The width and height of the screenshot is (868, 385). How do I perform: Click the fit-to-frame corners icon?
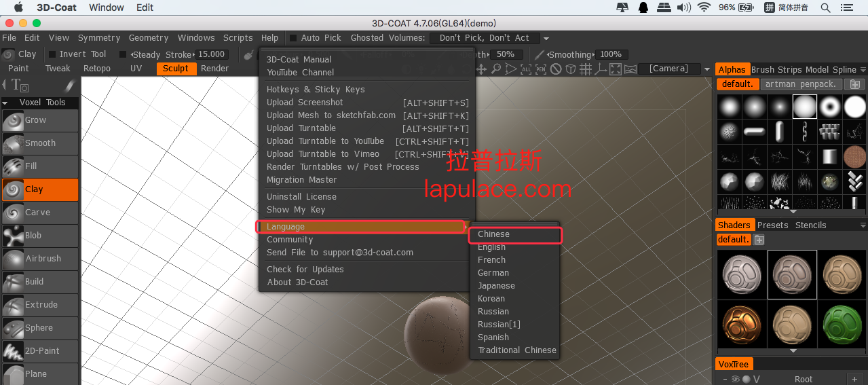point(616,69)
